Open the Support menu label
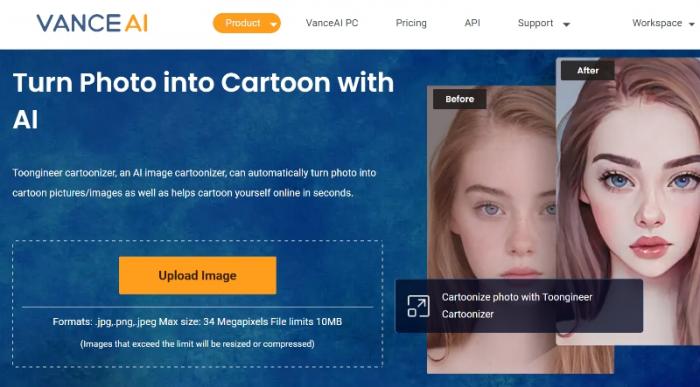This screenshot has height=387, width=700. point(535,23)
